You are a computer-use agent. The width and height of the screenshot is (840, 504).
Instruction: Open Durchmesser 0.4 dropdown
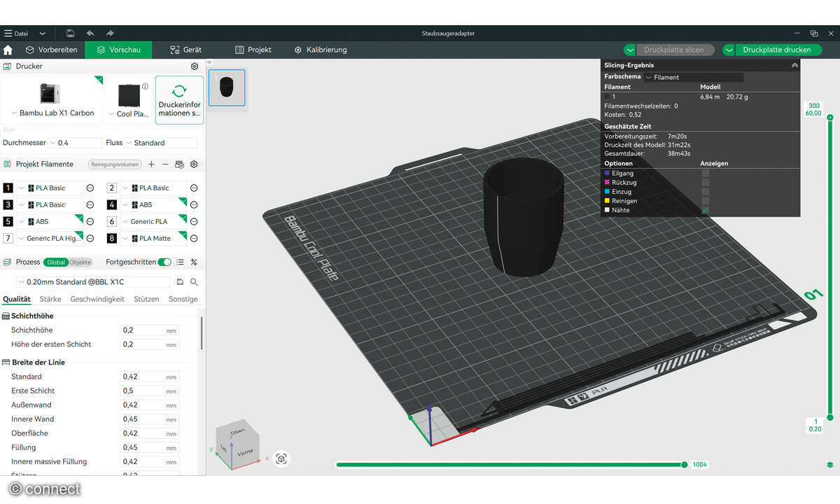point(76,143)
